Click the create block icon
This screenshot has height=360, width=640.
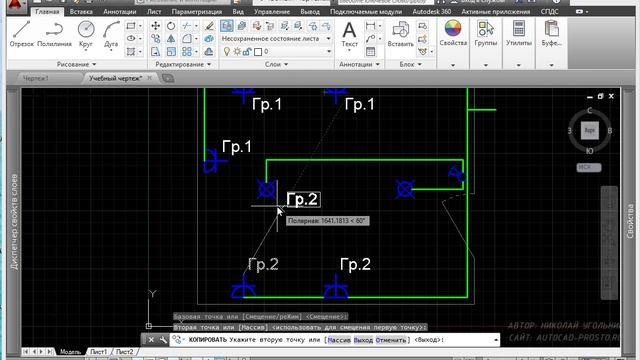coord(422,26)
